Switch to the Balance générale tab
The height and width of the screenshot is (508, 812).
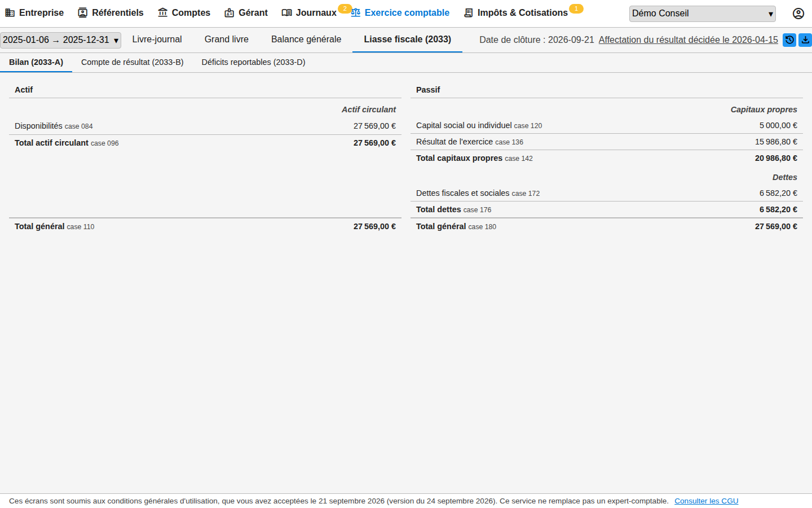[x=306, y=40]
